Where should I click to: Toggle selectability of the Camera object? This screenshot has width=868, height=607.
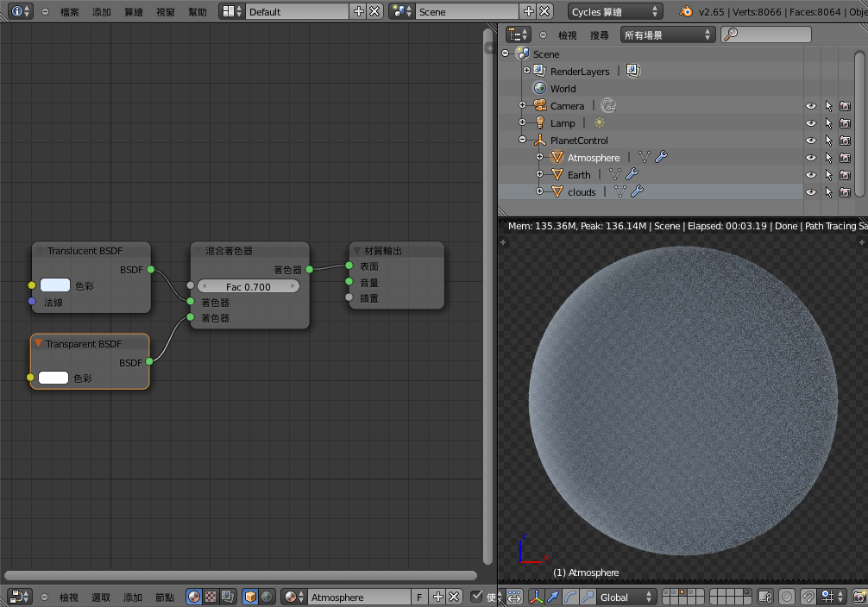point(828,106)
